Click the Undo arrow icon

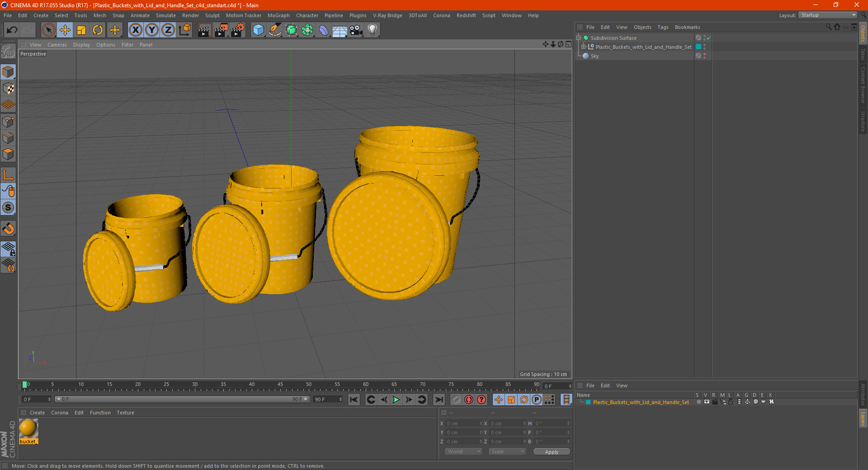[12, 30]
